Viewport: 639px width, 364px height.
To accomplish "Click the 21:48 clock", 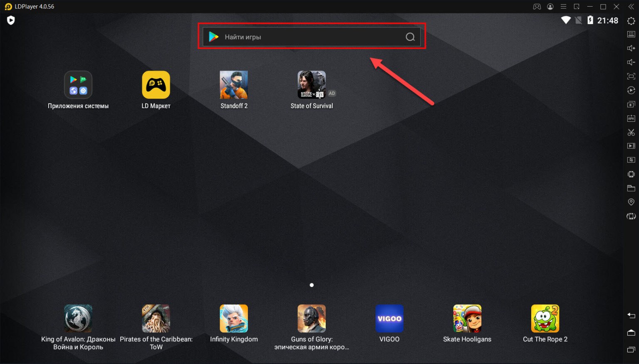I will pos(608,20).
